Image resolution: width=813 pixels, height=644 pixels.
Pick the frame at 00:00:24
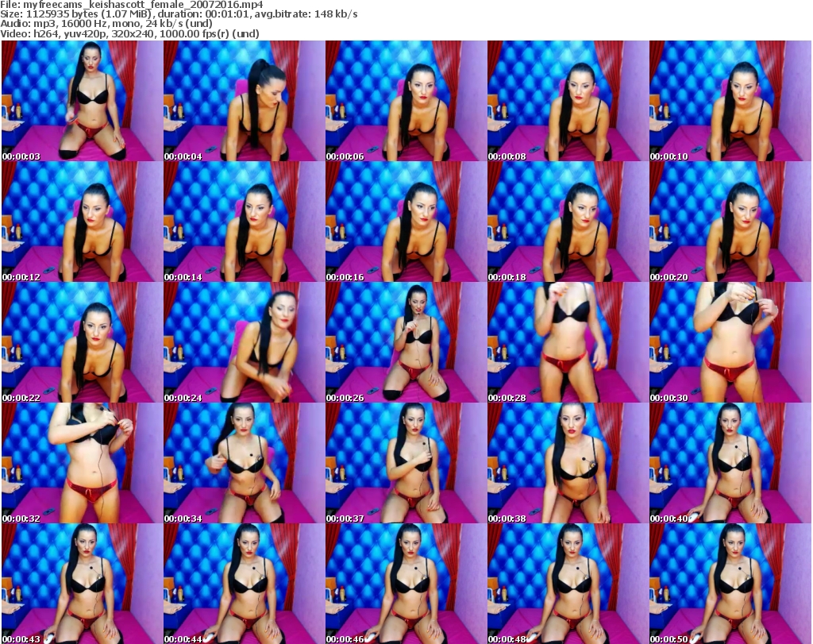(245, 342)
